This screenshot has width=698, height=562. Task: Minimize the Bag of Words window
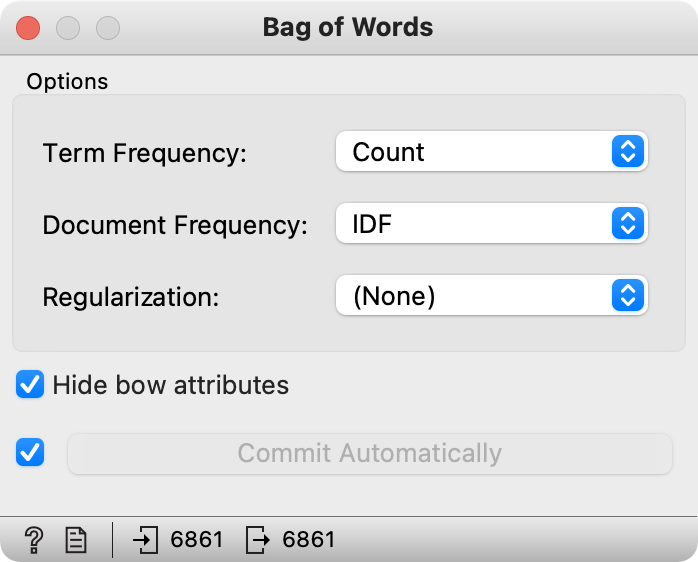68,27
